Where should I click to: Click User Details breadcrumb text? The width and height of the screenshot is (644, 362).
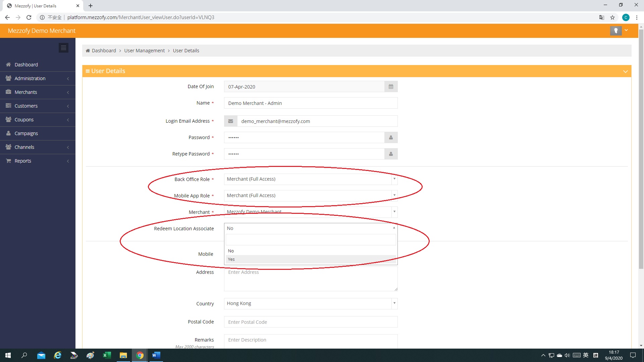click(x=186, y=51)
